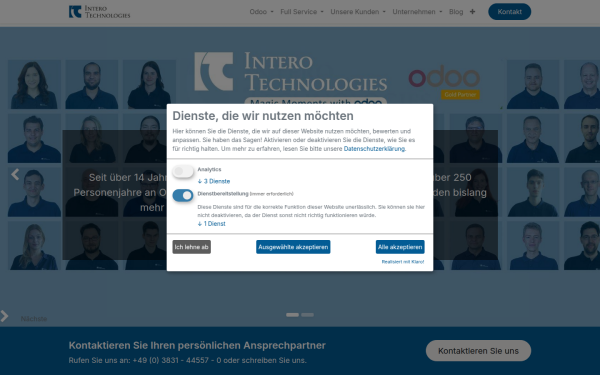Open the Full Service dropdown menu
This screenshot has width=600, height=375.
302,12
